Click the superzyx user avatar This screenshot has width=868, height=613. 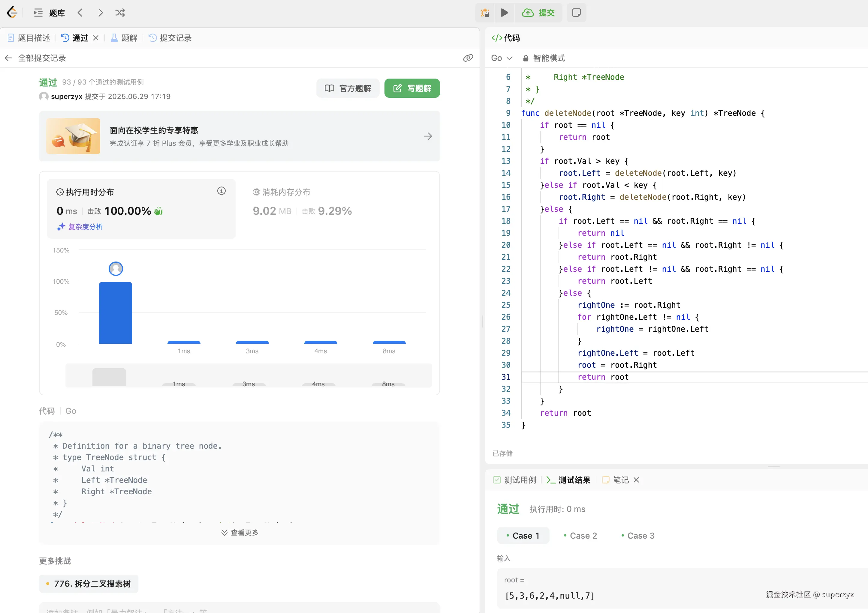[44, 96]
